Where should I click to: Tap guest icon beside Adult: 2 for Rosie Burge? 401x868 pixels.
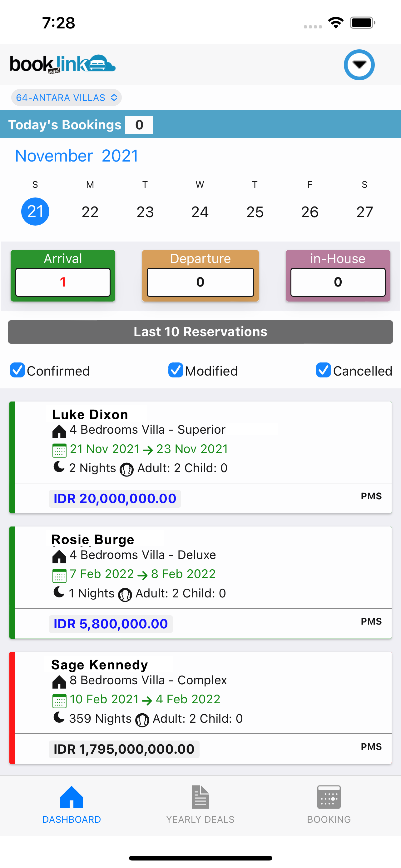click(x=125, y=595)
